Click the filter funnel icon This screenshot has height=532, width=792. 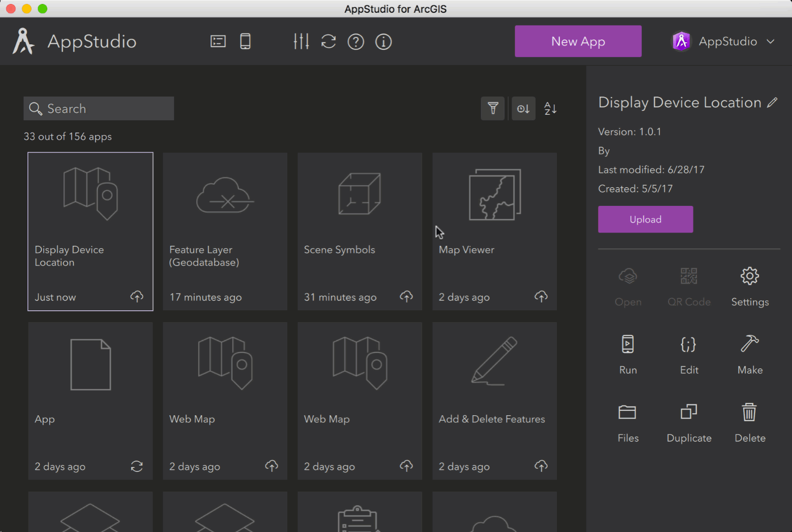493,108
